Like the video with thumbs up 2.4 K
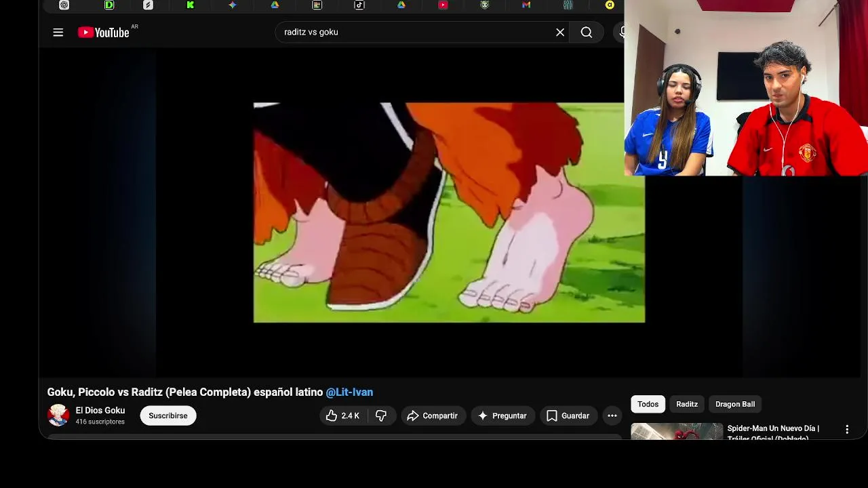 (342, 415)
